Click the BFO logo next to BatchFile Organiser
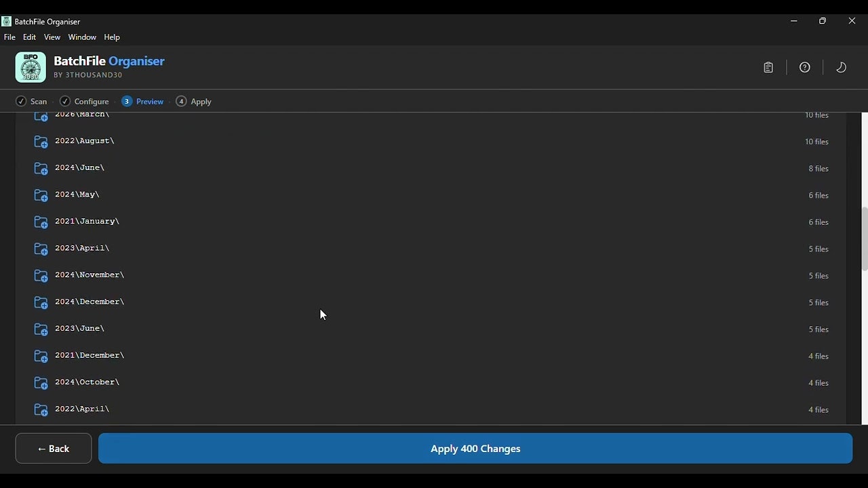 pos(30,67)
